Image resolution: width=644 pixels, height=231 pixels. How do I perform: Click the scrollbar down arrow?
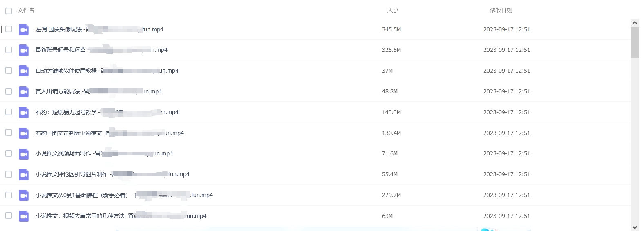click(x=635, y=227)
